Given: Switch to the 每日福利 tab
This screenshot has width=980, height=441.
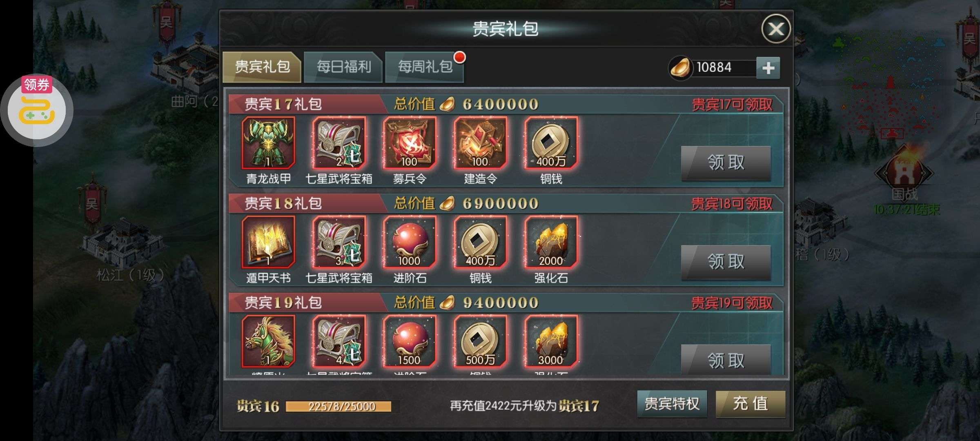Looking at the screenshot, I should point(343,67).
